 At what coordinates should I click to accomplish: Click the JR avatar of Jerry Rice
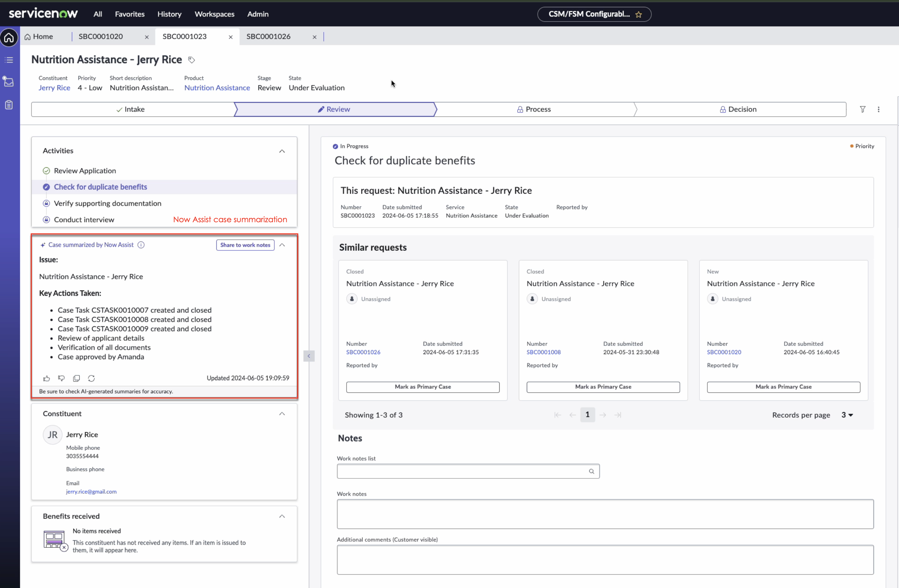[x=53, y=434]
